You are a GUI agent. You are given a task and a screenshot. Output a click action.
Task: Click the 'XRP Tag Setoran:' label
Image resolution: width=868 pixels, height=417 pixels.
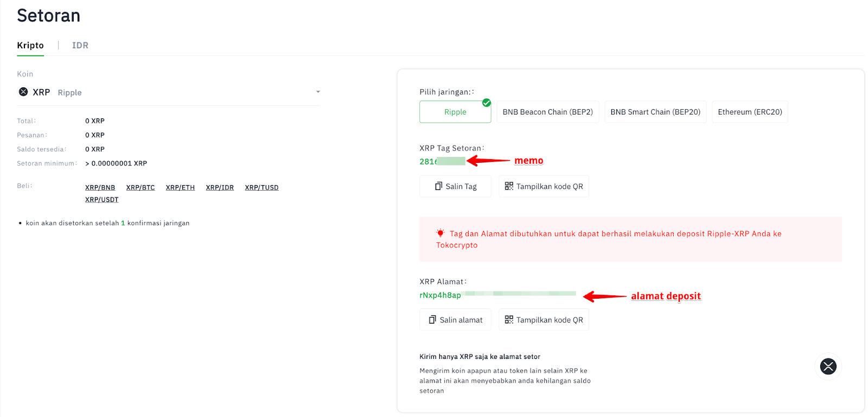(452, 148)
